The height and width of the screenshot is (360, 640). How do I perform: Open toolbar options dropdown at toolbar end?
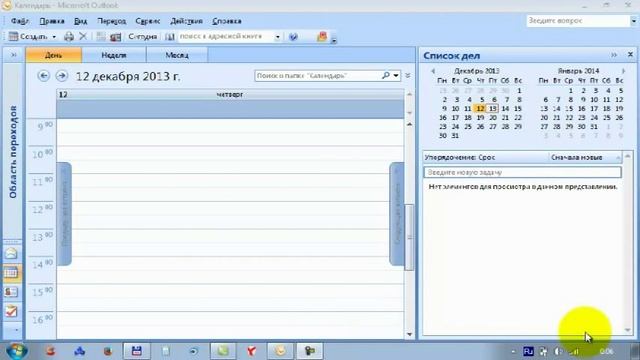click(333, 40)
